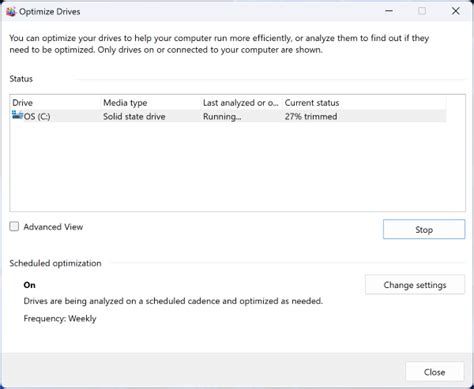Click the OS (C:) drive icon
Image resolution: width=474 pixels, height=389 pixels.
[17, 115]
